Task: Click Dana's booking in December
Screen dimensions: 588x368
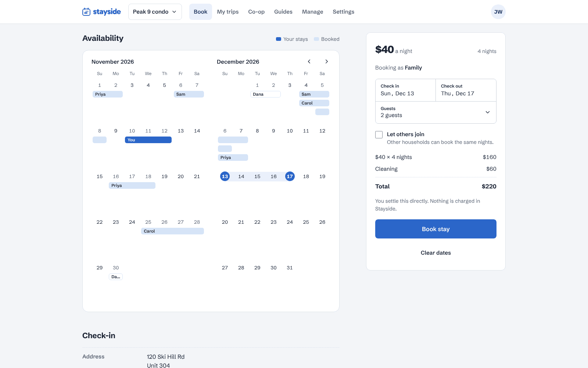Action: pyautogui.click(x=265, y=94)
